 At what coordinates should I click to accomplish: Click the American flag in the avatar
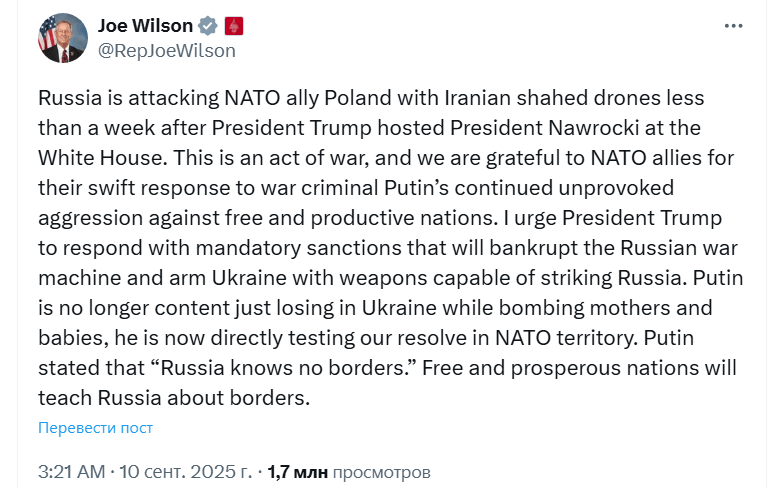47,33
